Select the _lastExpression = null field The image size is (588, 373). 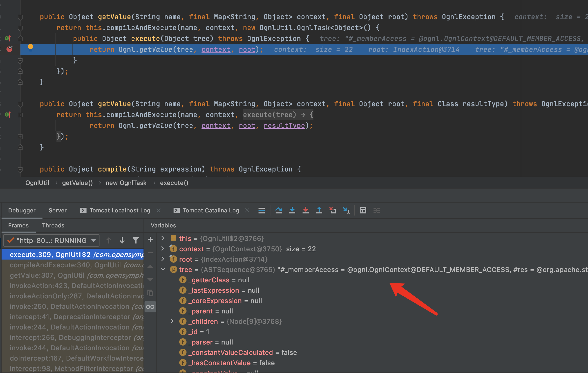pos(219,290)
